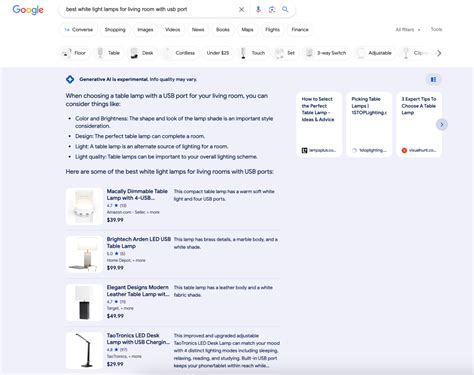This screenshot has height=375, width=474.
Task: Open Picking Table Lamps 1STOPLighting card
Action: pos(369,124)
